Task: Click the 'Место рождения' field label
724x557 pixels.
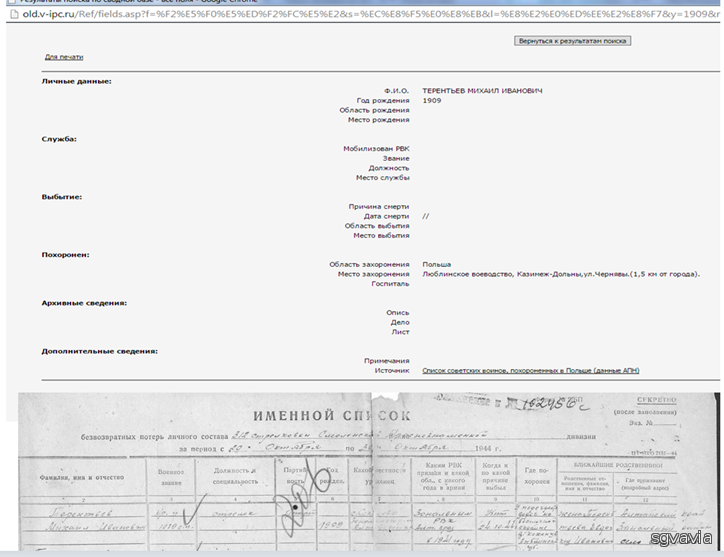Action: click(x=379, y=120)
